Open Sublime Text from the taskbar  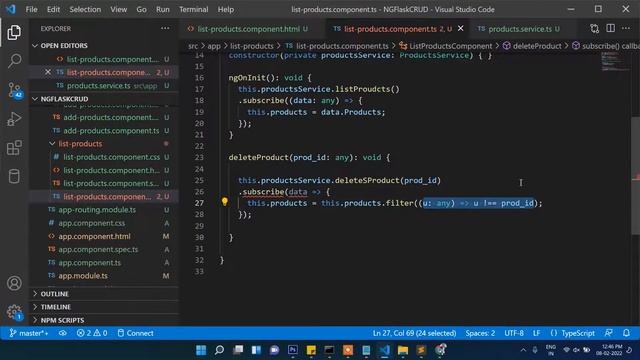(x=421, y=350)
